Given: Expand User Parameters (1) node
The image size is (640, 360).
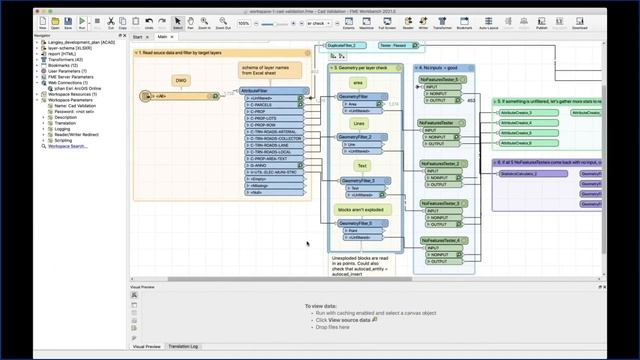Looking at the screenshot, I should point(37,71).
